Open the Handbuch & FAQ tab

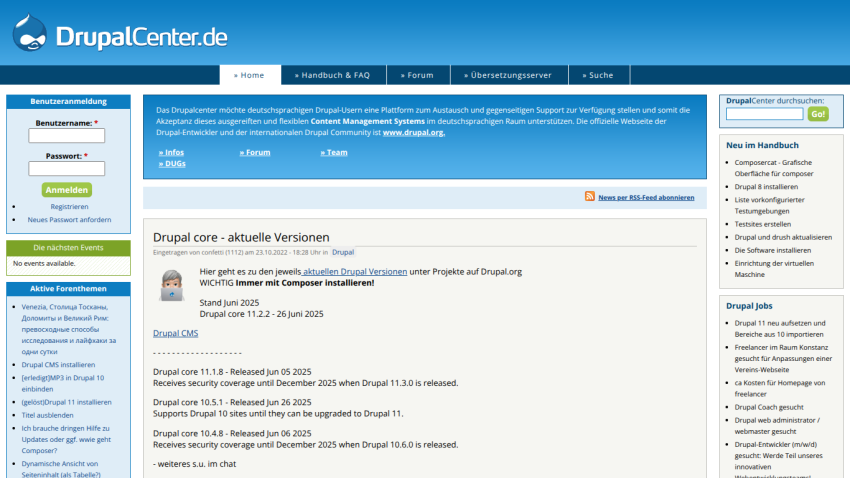tap(333, 75)
